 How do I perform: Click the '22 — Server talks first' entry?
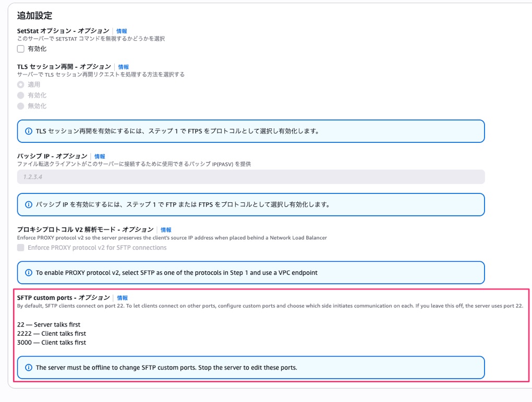pyautogui.click(x=49, y=325)
